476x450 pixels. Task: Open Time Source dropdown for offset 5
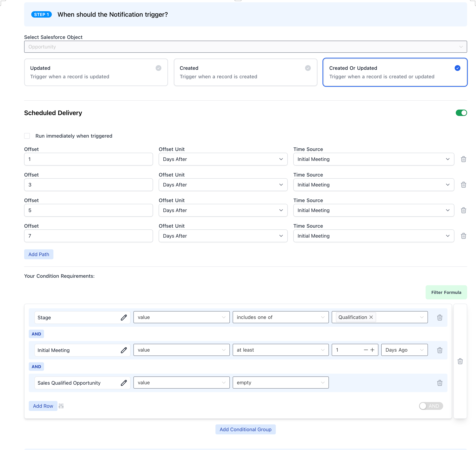(374, 210)
